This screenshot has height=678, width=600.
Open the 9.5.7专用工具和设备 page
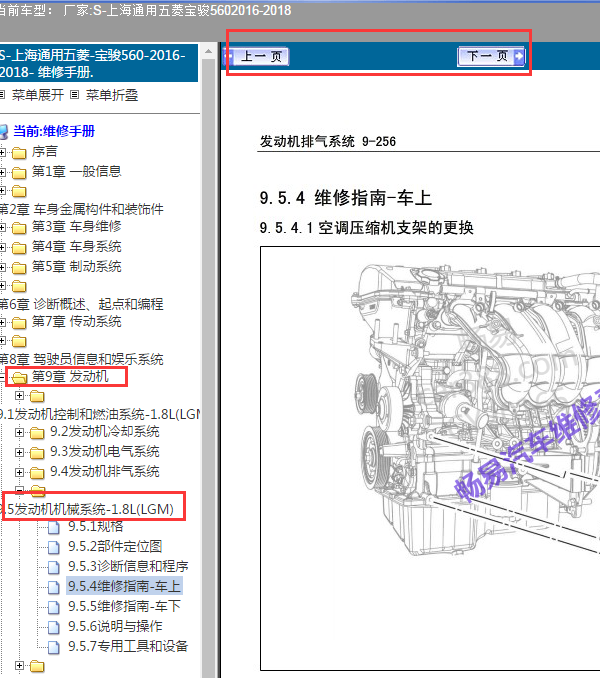128,646
